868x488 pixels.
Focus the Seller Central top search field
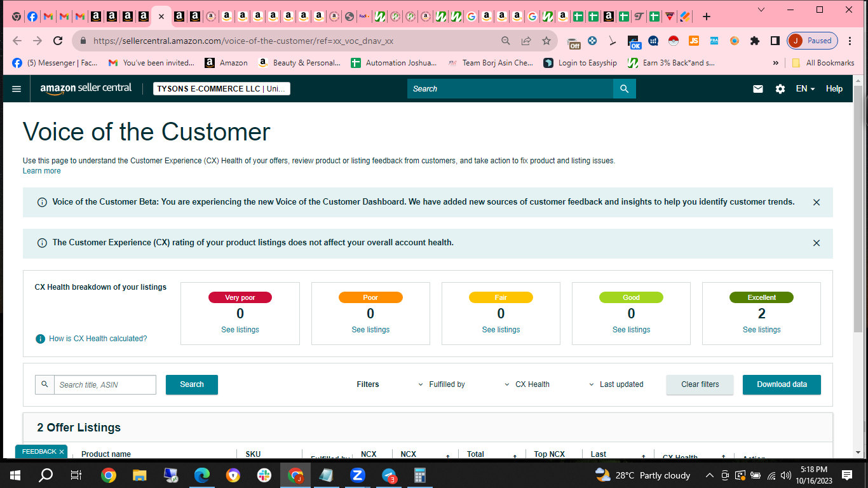(x=510, y=89)
